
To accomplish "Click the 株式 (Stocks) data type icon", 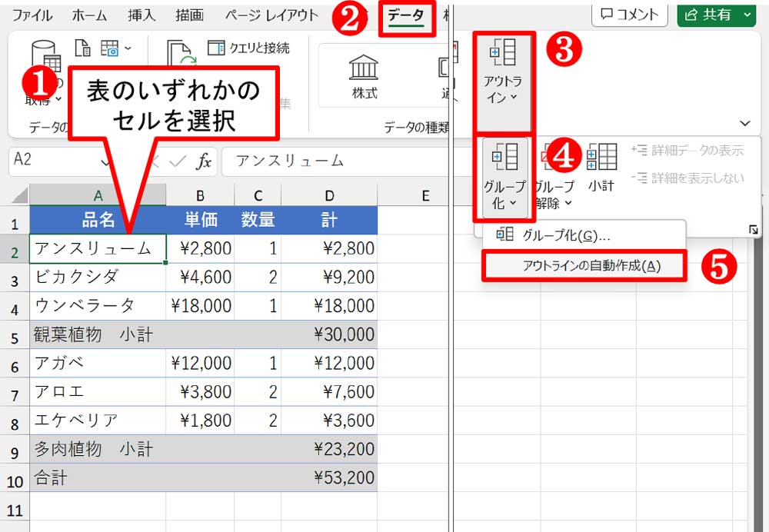I will tap(364, 77).
